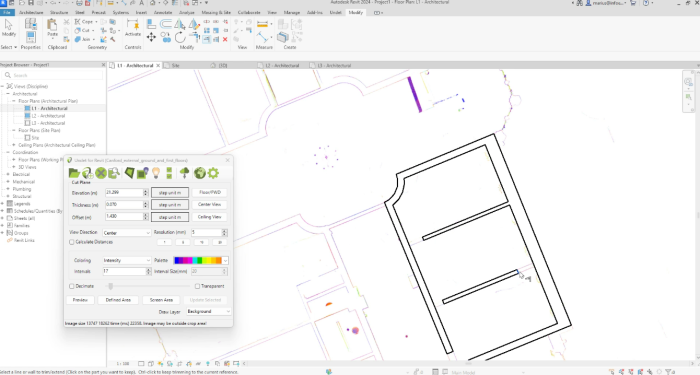Click the Undet document search icon
The height and width of the screenshot is (375, 700).
coord(114,173)
